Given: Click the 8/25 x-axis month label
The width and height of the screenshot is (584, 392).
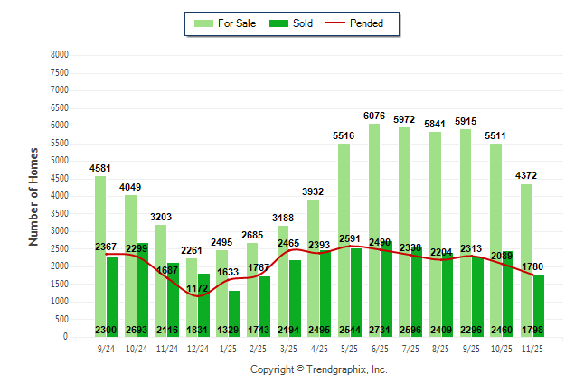Looking at the screenshot, I should [440, 349].
